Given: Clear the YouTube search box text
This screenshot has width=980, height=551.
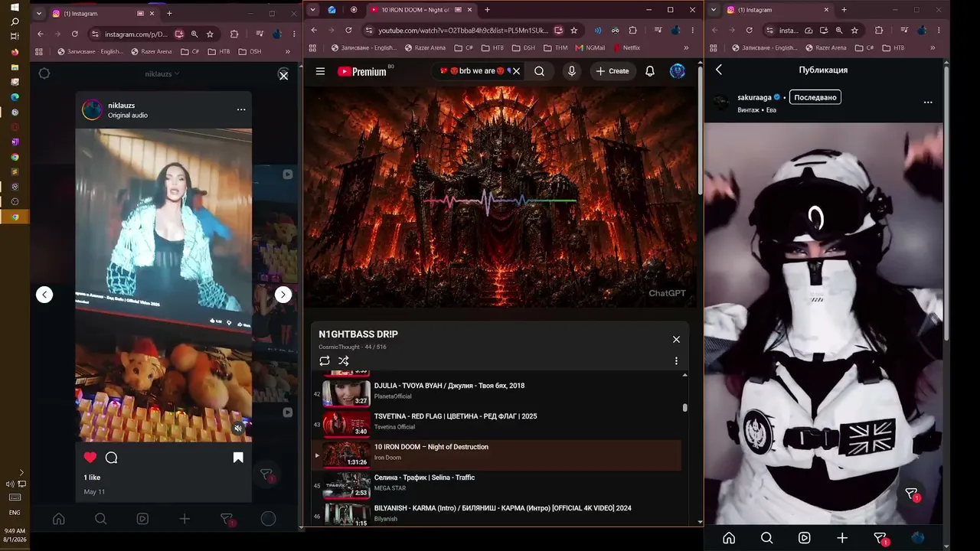Looking at the screenshot, I should coord(516,71).
